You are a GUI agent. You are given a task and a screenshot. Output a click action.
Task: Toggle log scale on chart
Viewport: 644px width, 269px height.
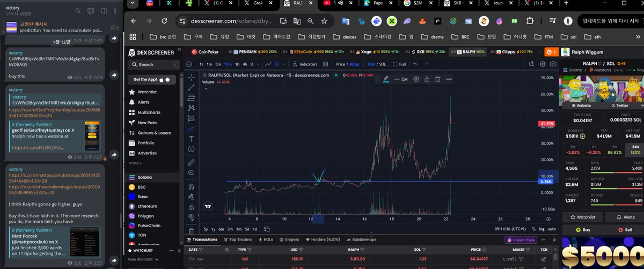(541, 228)
